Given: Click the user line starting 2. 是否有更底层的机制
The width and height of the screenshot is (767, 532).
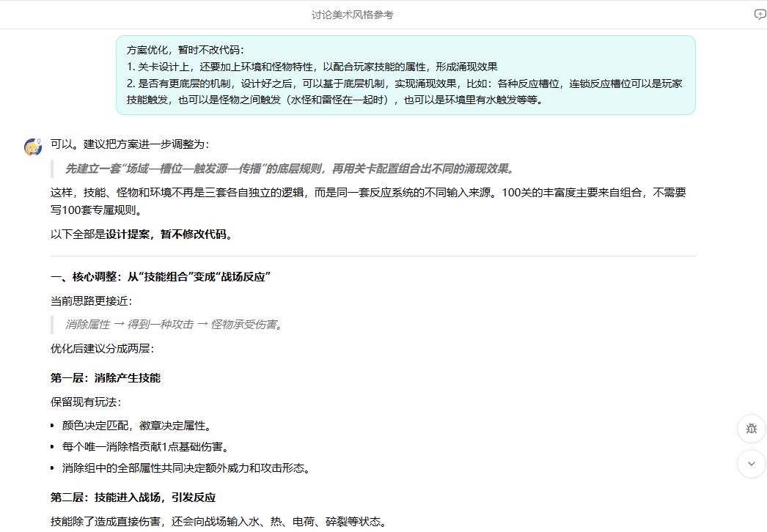Looking at the screenshot, I should (405, 92).
